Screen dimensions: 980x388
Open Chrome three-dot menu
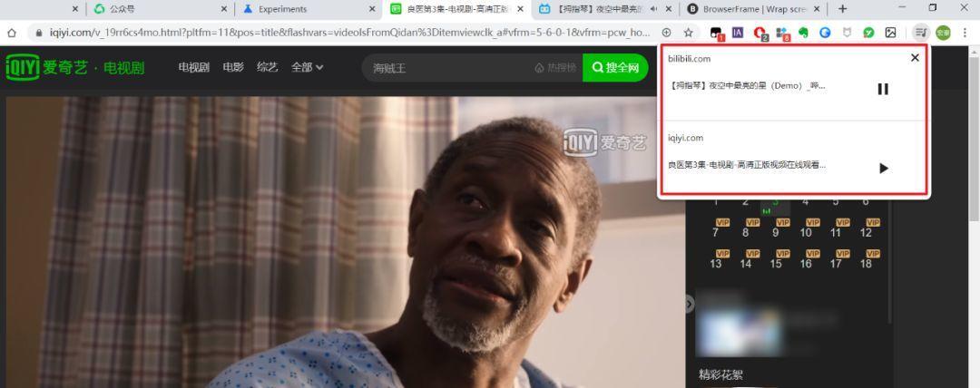pyautogui.click(x=965, y=33)
